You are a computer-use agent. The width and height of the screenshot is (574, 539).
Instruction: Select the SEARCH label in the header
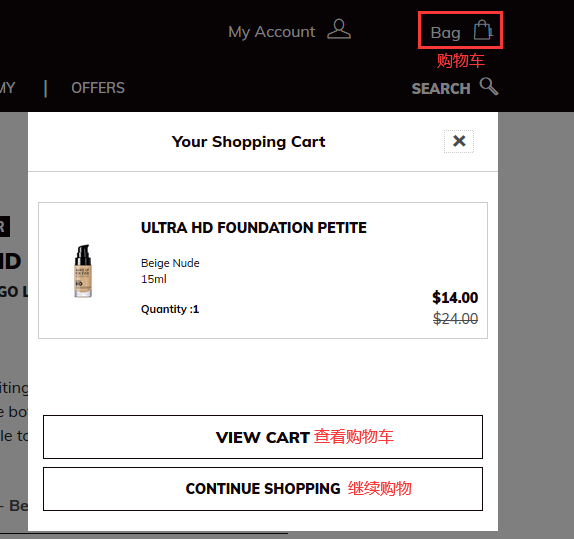pos(441,89)
